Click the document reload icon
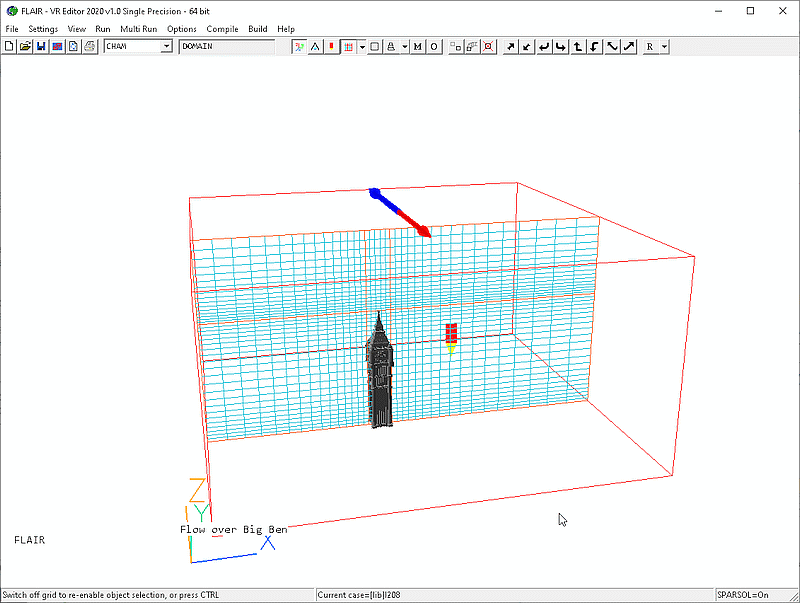800x603 pixels. (x=73, y=46)
